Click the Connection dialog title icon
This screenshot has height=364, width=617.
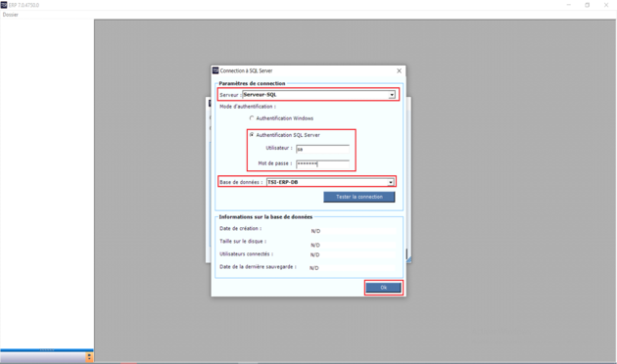(215, 70)
